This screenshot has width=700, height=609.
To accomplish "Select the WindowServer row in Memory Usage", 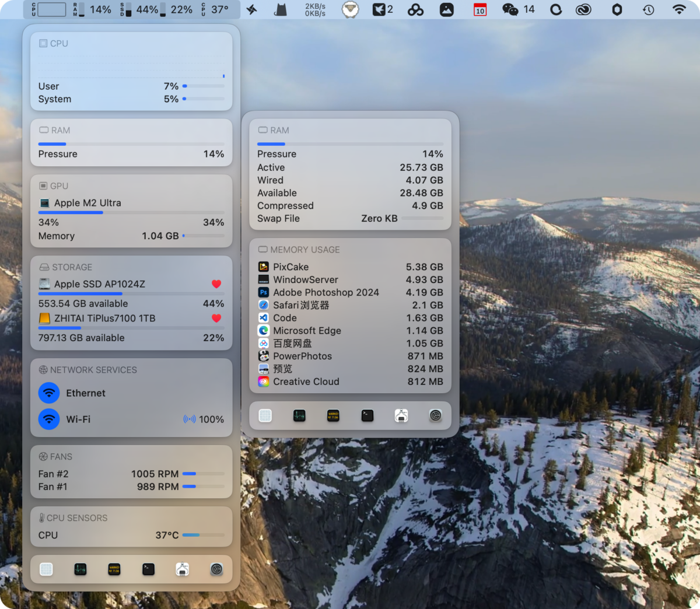I will [351, 280].
